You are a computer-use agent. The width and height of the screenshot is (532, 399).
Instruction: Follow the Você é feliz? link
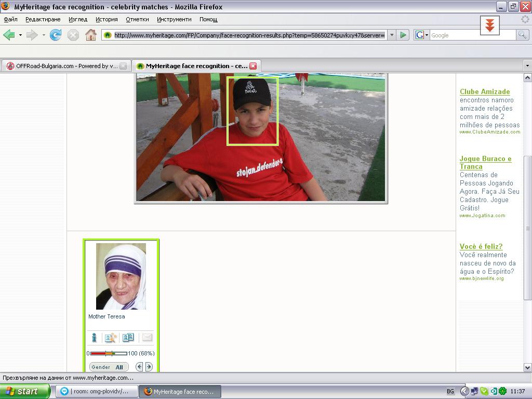[x=481, y=246]
